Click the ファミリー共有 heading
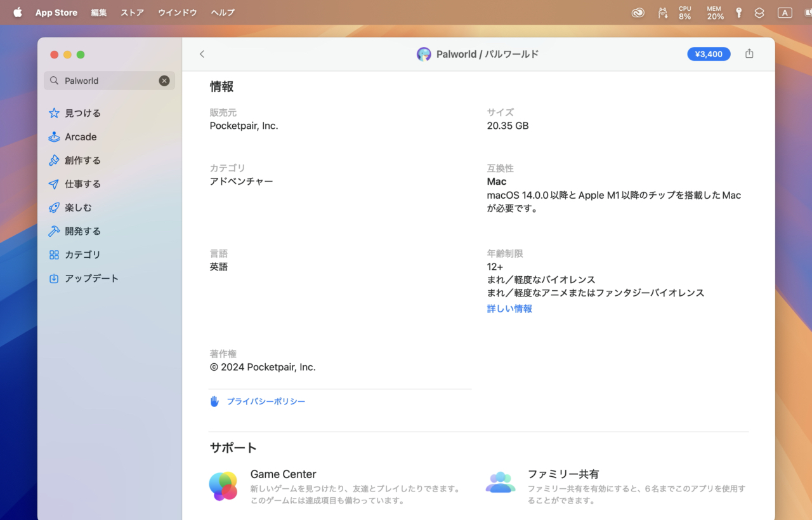Image resolution: width=812 pixels, height=520 pixels. pyautogui.click(x=563, y=474)
